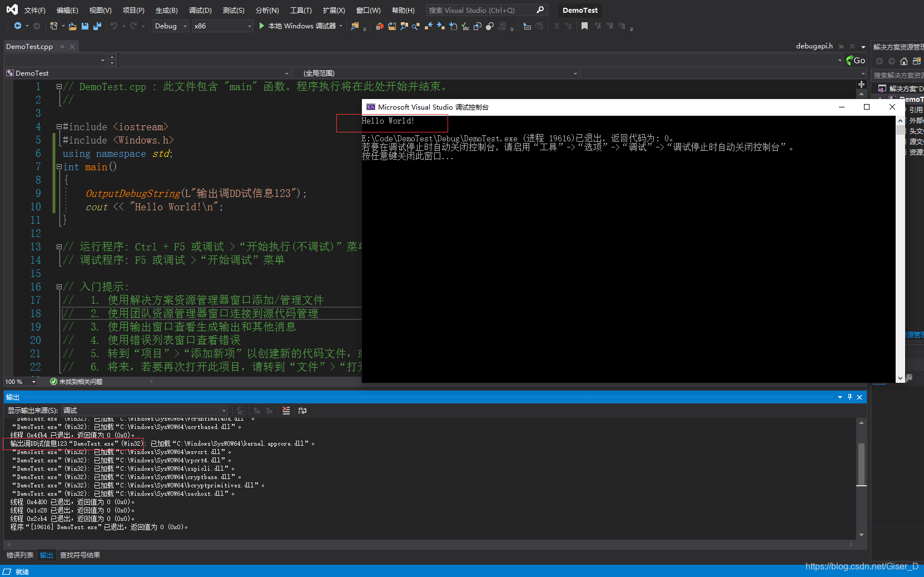Viewport: 924px width, 577px height.
Task: Click the undo arrow icon
Action: click(x=114, y=26)
